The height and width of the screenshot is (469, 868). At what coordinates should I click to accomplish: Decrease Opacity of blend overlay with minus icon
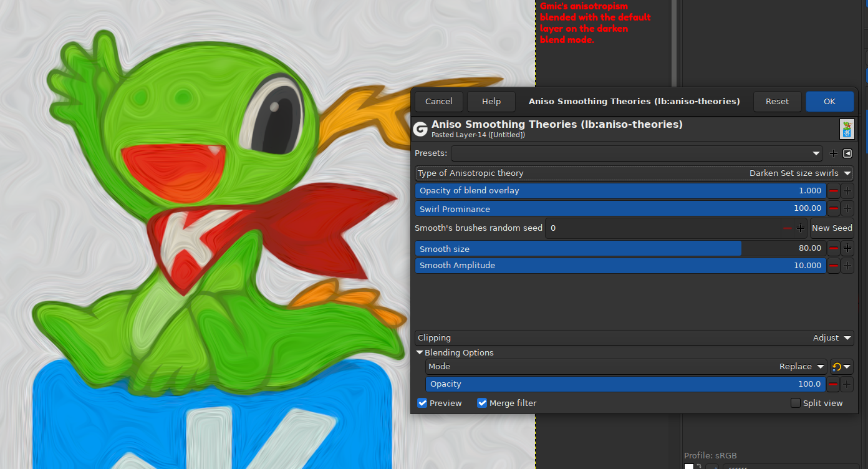pyautogui.click(x=834, y=191)
